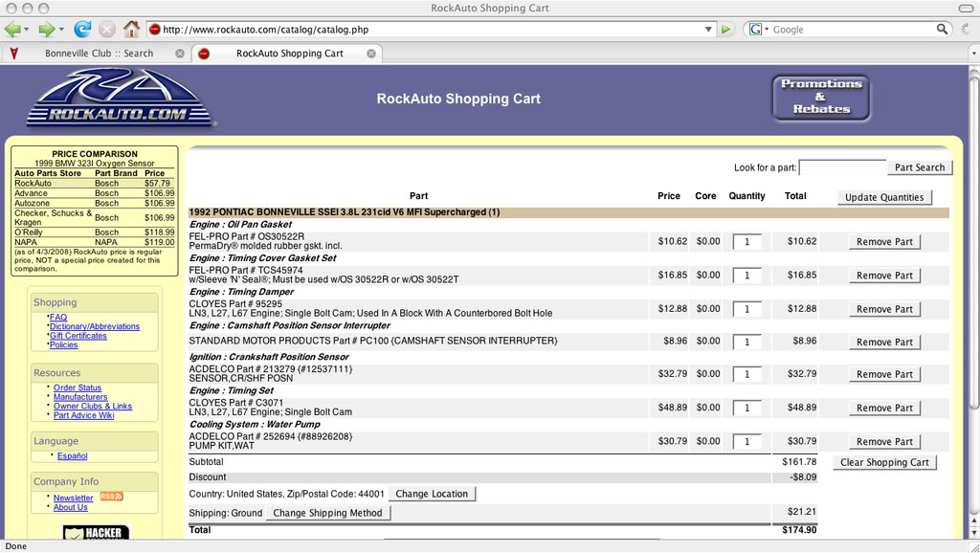Click the Google search magnifier icon
Viewport: 980px width, 553px height.
point(942,29)
